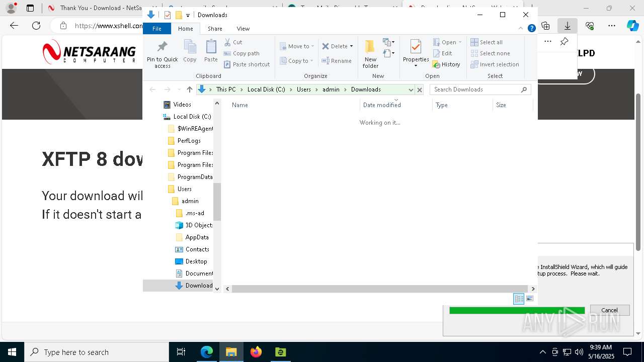The width and height of the screenshot is (644, 362).
Task: Open Task View on taskbar
Action: [x=181, y=352]
